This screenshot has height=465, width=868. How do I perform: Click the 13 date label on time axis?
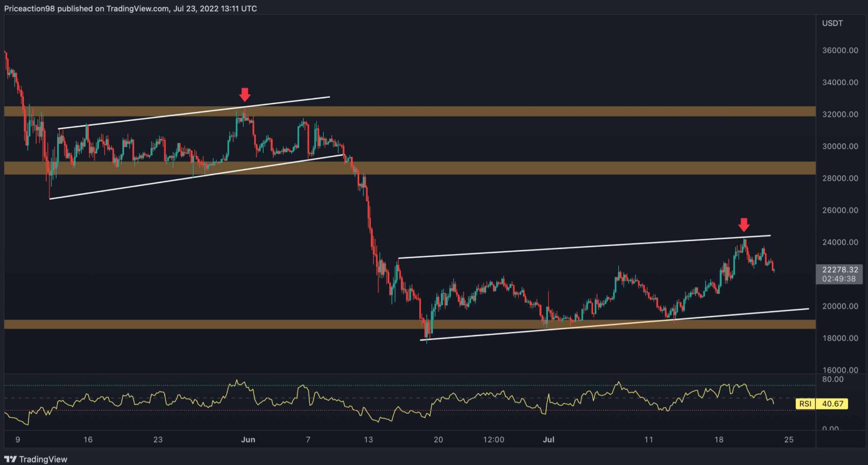[x=368, y=439]
